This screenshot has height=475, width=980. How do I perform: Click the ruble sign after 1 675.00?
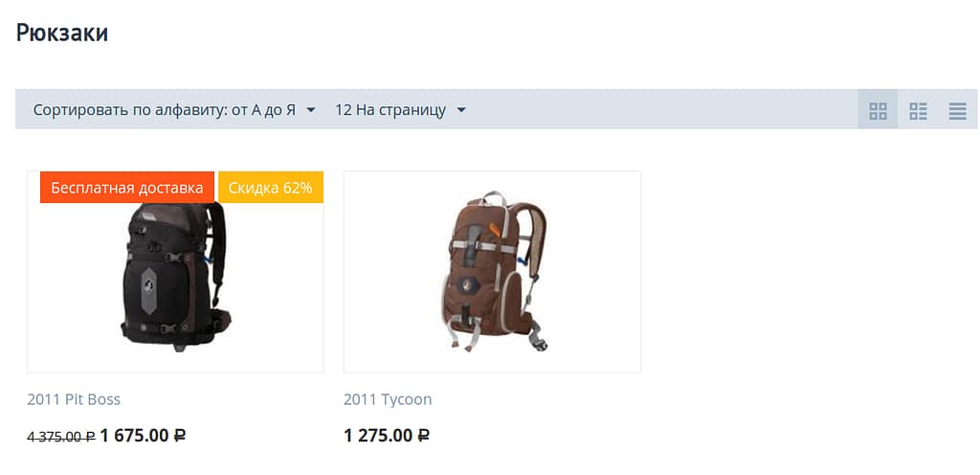click(x=179, y=435)
